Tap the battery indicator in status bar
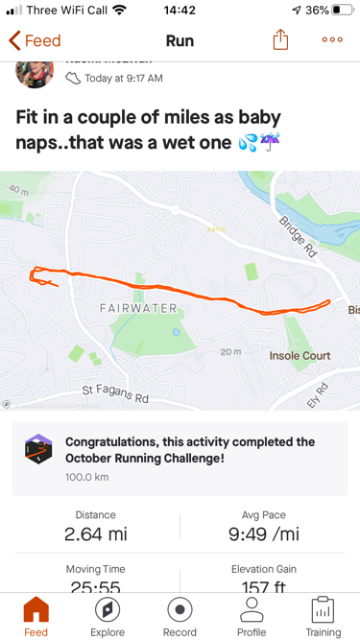Image resolution: width=360 pixels, height=640 pixels. [x=342, y=10]
